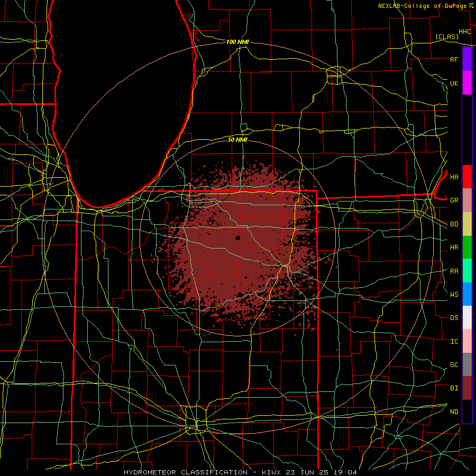
Task: Click the 19:04 timestamp
Action: (x=345, y=472)
